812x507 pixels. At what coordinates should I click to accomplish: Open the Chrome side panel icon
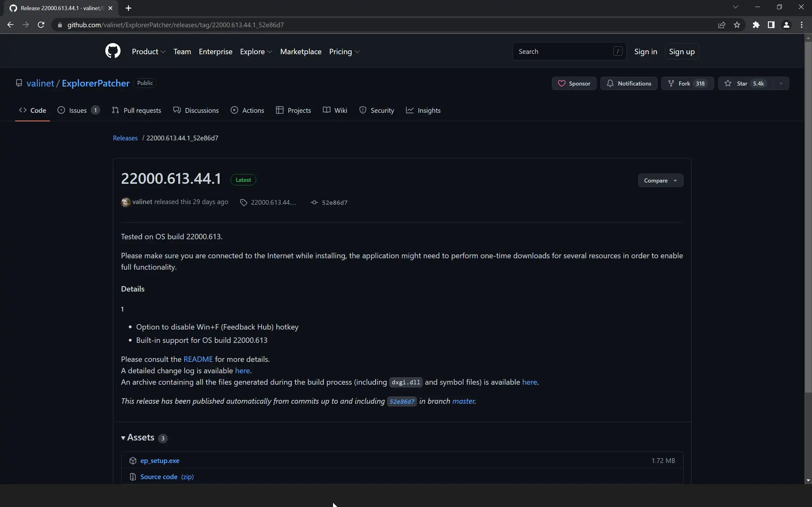pyautogui.click(x=771, y=25)
